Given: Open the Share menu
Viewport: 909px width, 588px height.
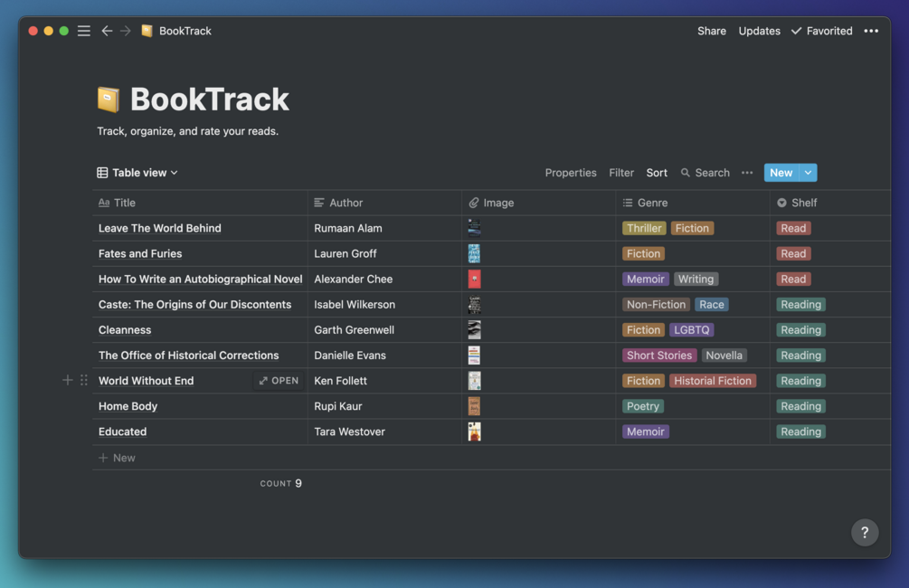Looking at the screenshot, I should click(x=711, y=31).
